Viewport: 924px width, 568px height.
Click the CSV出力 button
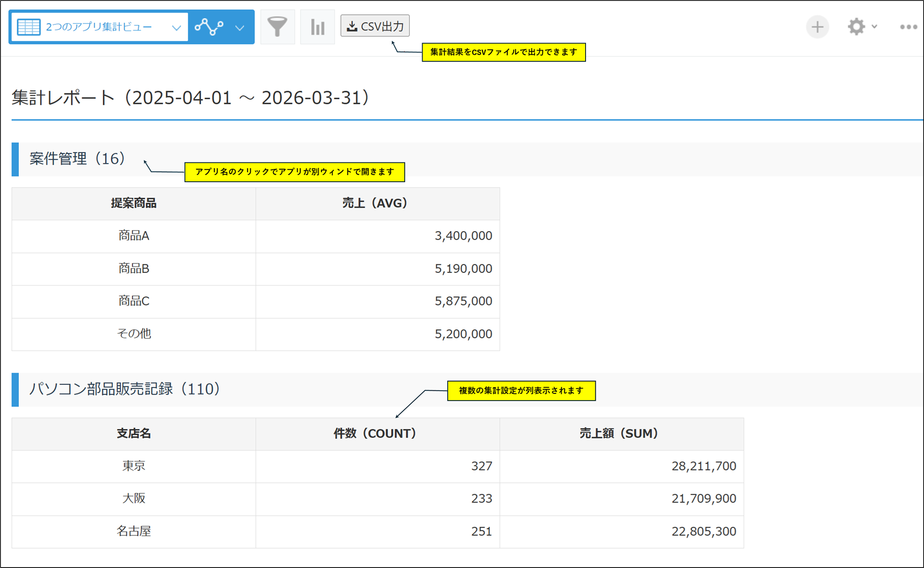(x=375, y=26)
